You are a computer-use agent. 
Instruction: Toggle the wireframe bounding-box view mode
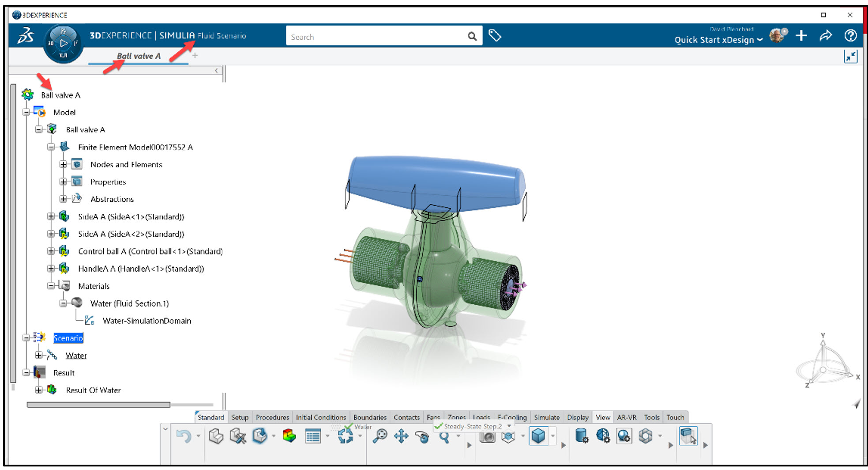pyautogui.click(x=507, y=435)
